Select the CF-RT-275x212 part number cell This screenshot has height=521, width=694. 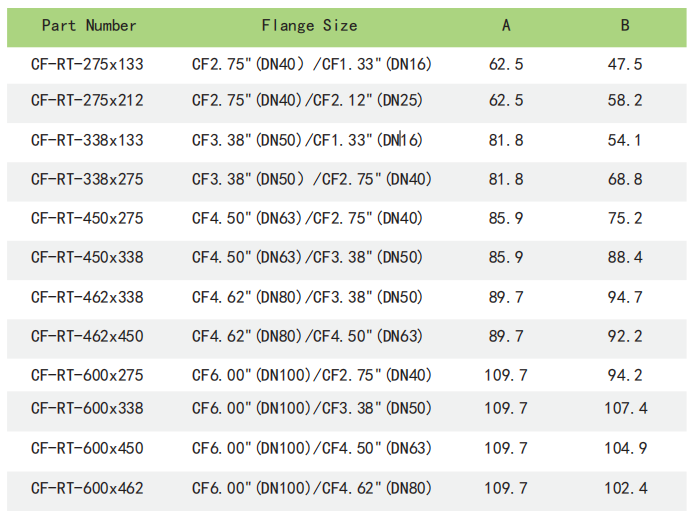point(87,100)
